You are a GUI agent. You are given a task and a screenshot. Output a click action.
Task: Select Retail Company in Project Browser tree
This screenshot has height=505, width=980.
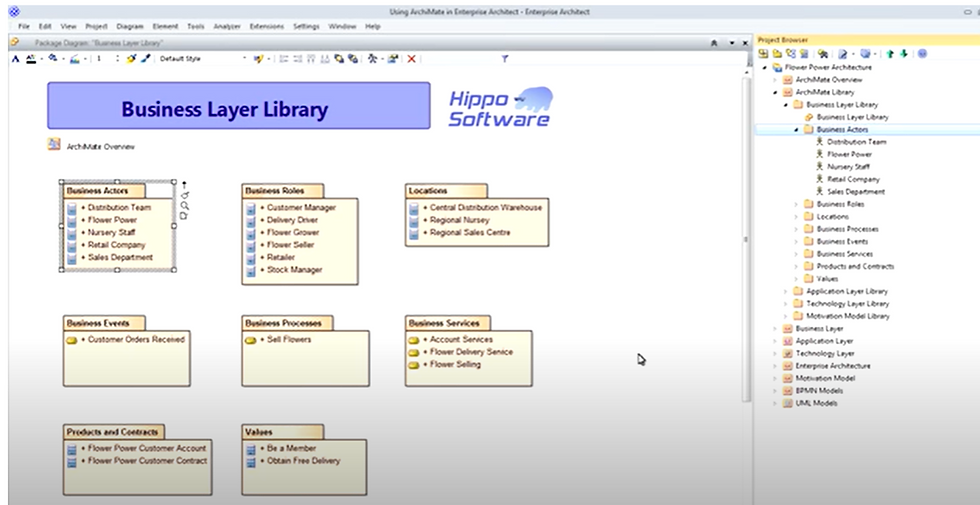coord(853,179)
